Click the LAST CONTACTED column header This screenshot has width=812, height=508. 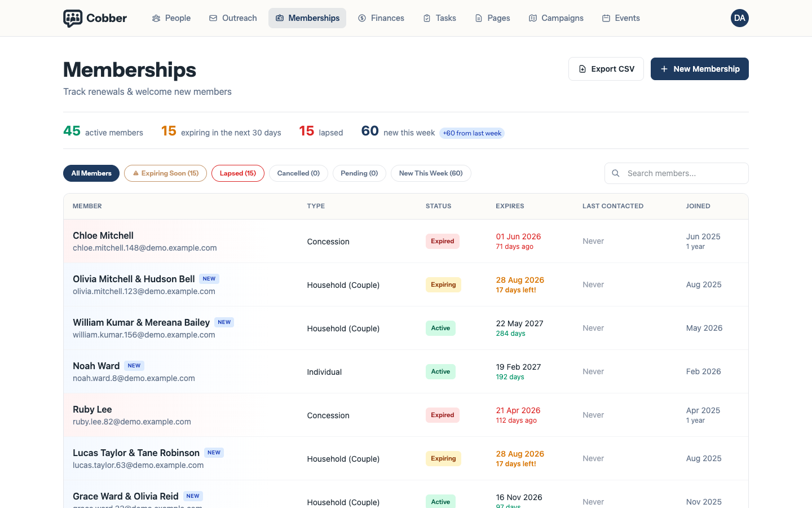tap(613, 206)
